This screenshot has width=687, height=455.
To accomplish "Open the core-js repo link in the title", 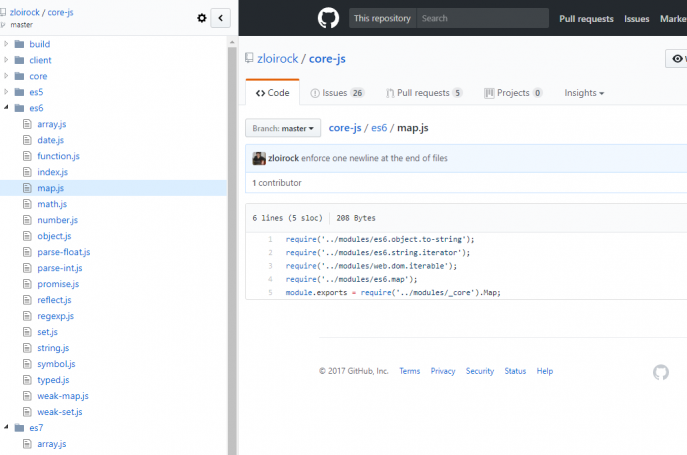I will click(327, 59).
